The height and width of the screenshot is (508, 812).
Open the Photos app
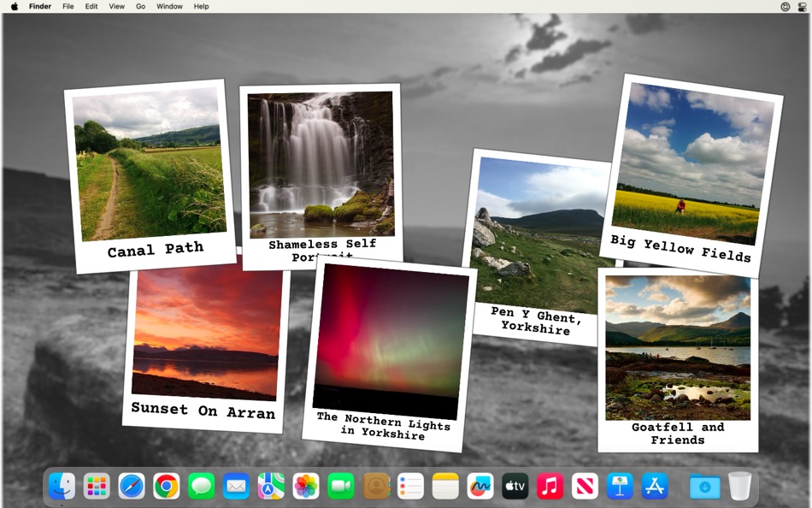pos(305,486)
